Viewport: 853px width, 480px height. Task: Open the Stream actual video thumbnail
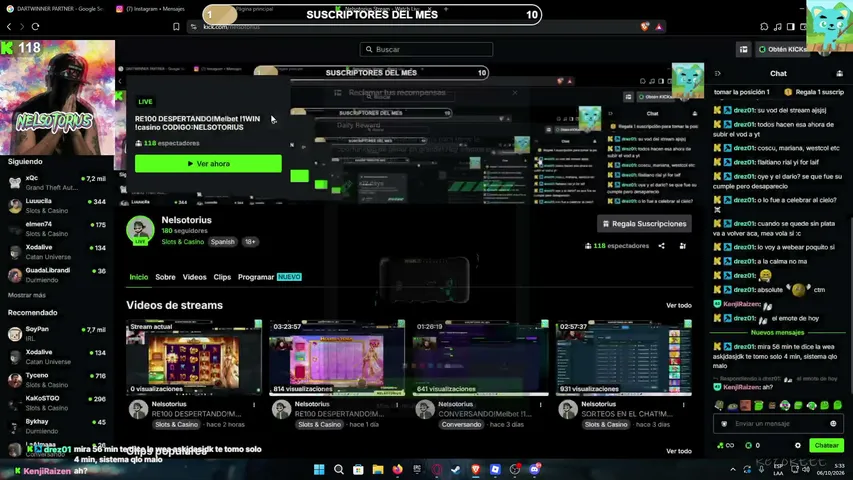(x=194, y=357)
